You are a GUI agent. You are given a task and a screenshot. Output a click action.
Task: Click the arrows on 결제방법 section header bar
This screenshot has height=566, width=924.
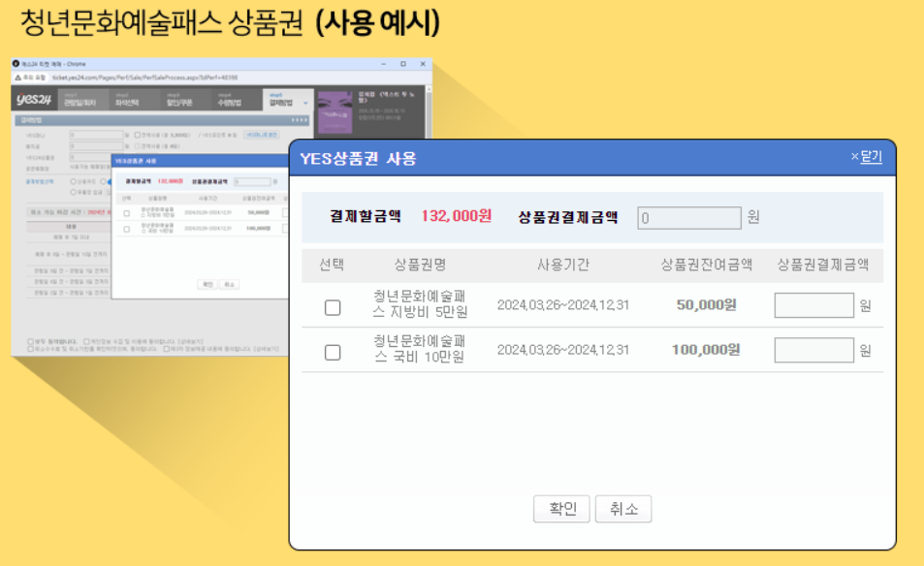point(299,120)
